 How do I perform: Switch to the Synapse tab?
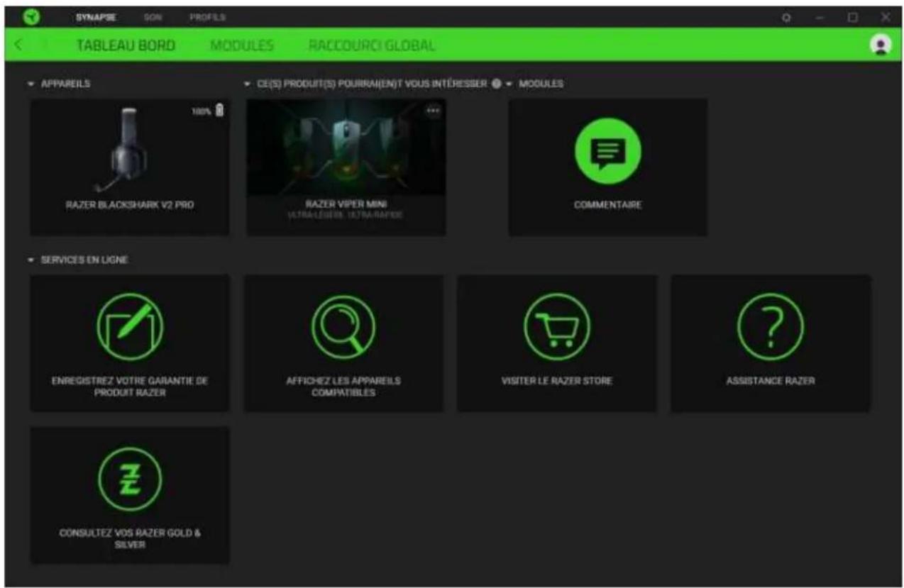point(96,16)
